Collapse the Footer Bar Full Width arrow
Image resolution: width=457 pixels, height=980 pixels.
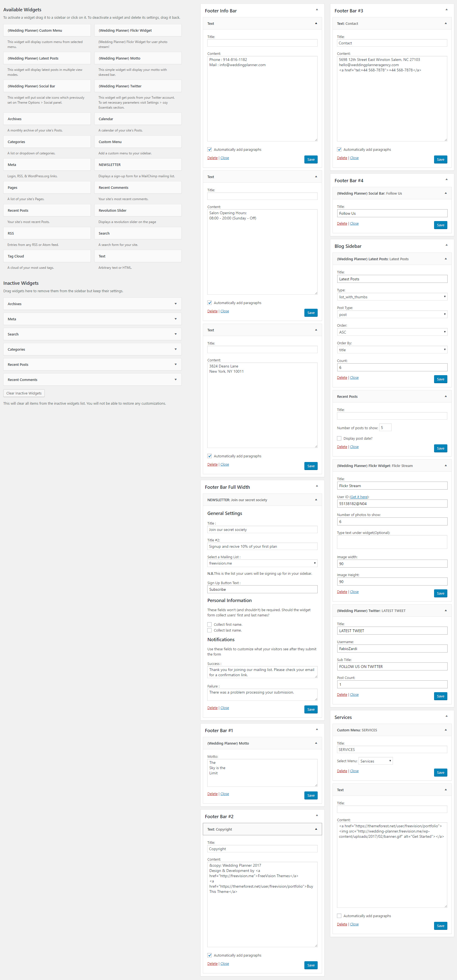click(x=317, y=486)
